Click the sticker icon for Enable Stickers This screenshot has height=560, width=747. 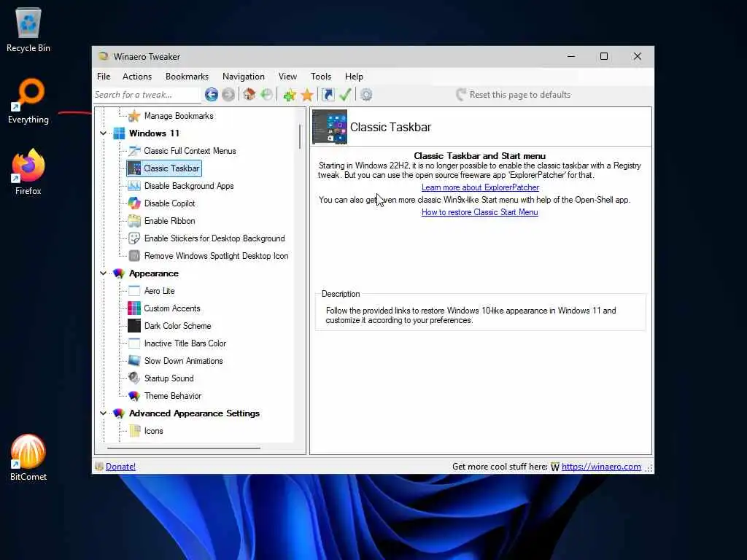point(134,238)
